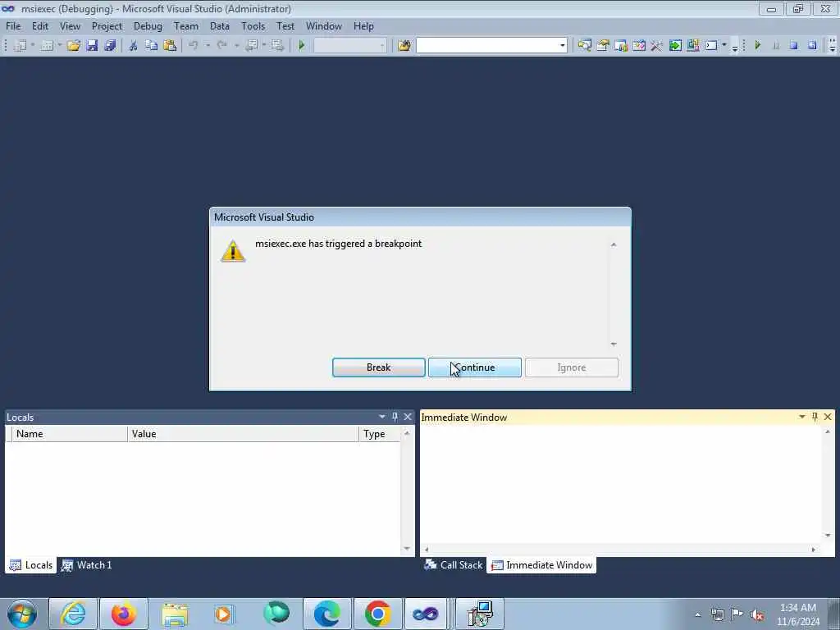Click the Undo arrow icon
Viewport: 840px width, 630px height.
pos(194,46)
